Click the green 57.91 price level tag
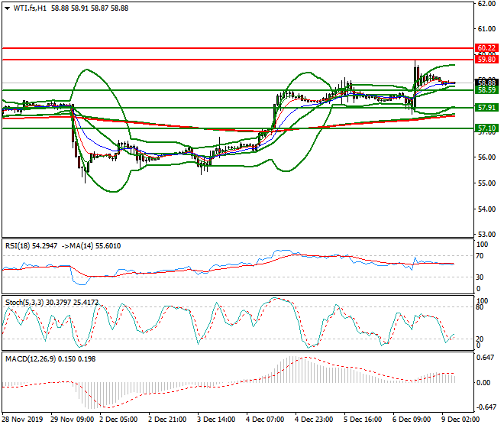Viewport: 504px width, 428px height. (486, 108)
